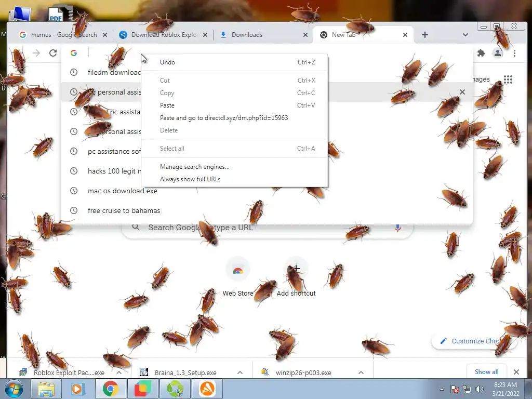
Task: Open the Windows Start button
Action: tap(14, 389)
